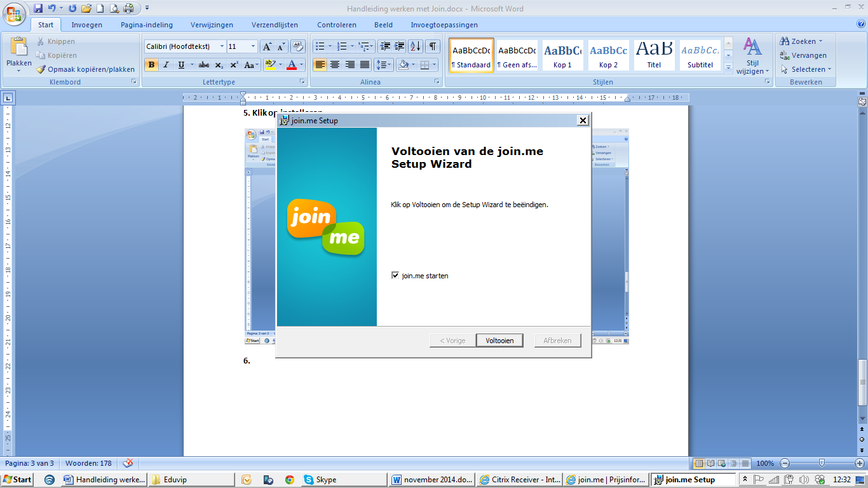
Task: Select Opmaak kopiëren/plakken format painter
Action: (x=85, y=69)
